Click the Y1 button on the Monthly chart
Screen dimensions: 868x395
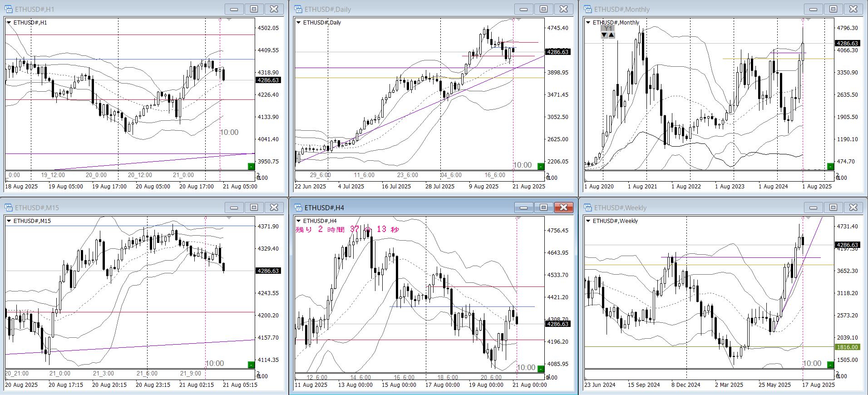pos(608,28)
